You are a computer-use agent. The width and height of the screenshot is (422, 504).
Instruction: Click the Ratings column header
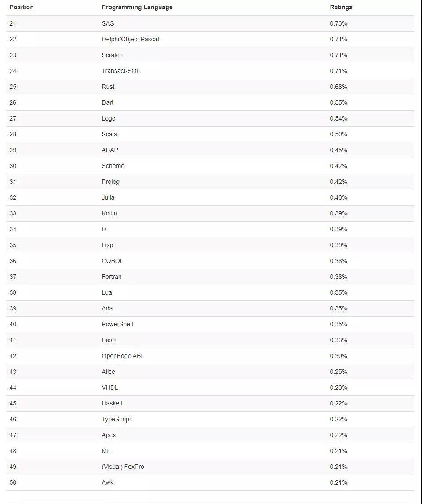(x=341, y=7)
